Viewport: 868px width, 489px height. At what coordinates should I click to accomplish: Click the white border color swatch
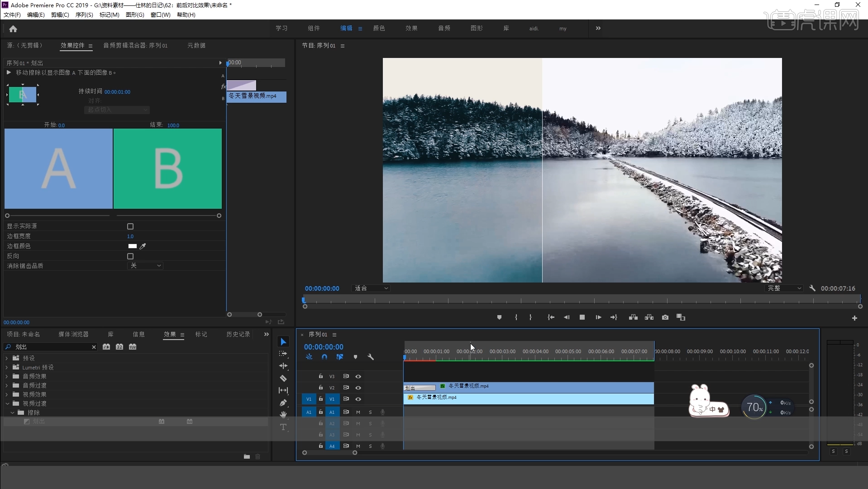pyautogui.click(x=133, y=246)
